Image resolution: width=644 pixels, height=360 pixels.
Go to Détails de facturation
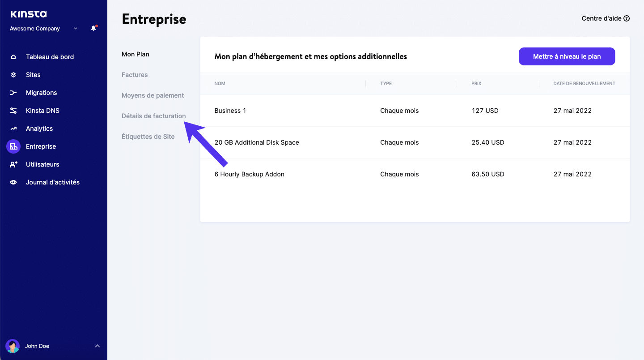pos(153,116)
